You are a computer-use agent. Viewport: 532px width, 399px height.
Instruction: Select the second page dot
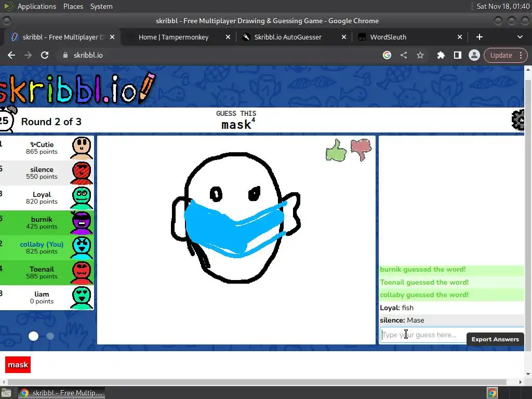pos(50,336)
